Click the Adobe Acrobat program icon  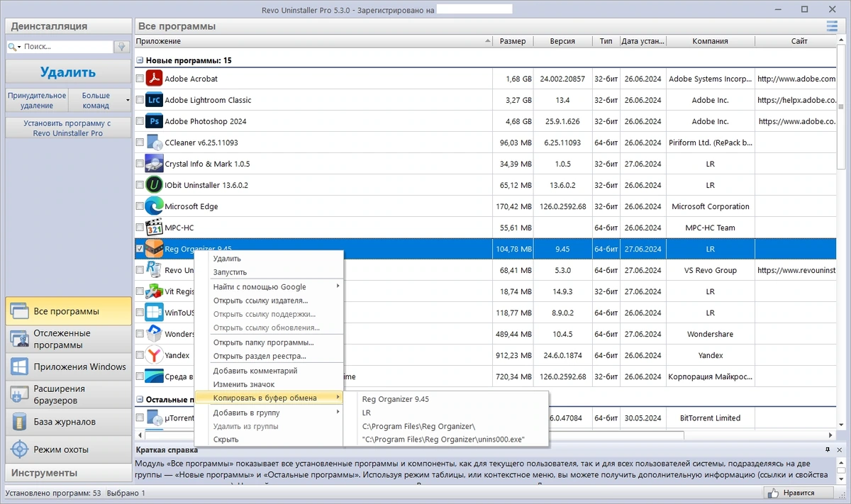(x=154, y=79)
